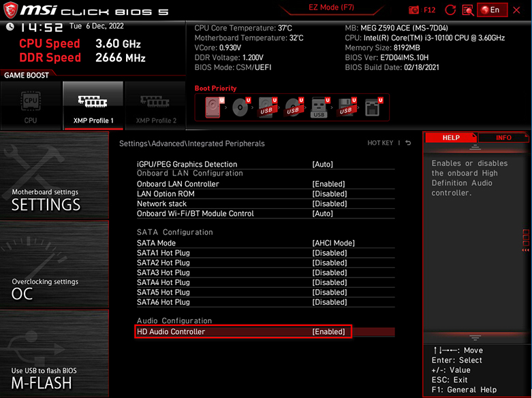Switch to the HELP tab
This screenshot has width=532, height=398.
[x=450, y=137]
